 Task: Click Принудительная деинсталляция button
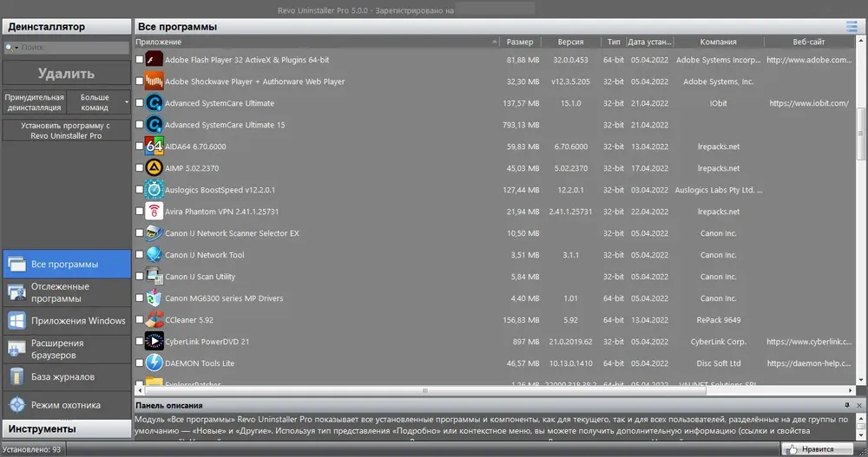[35, 101]
